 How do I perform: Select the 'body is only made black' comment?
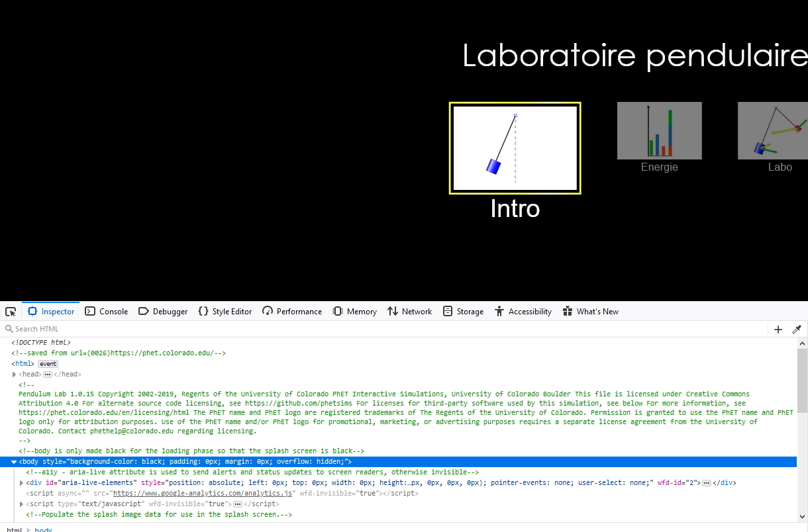(x=191, y=451)
